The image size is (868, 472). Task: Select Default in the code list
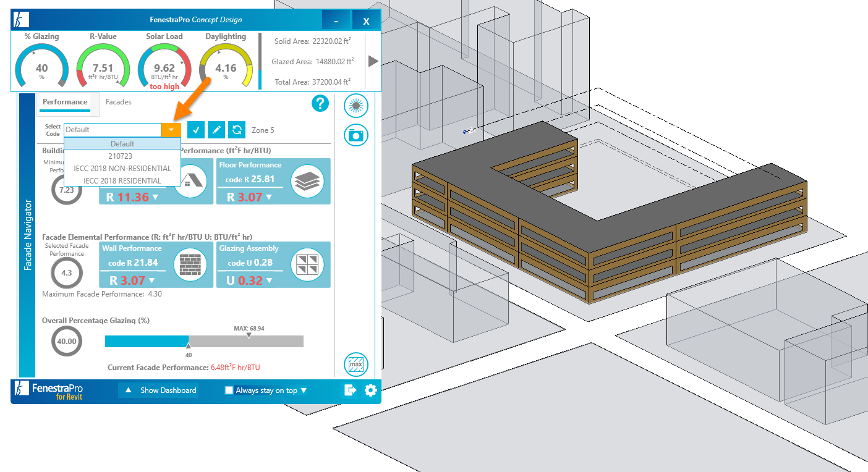122,144
